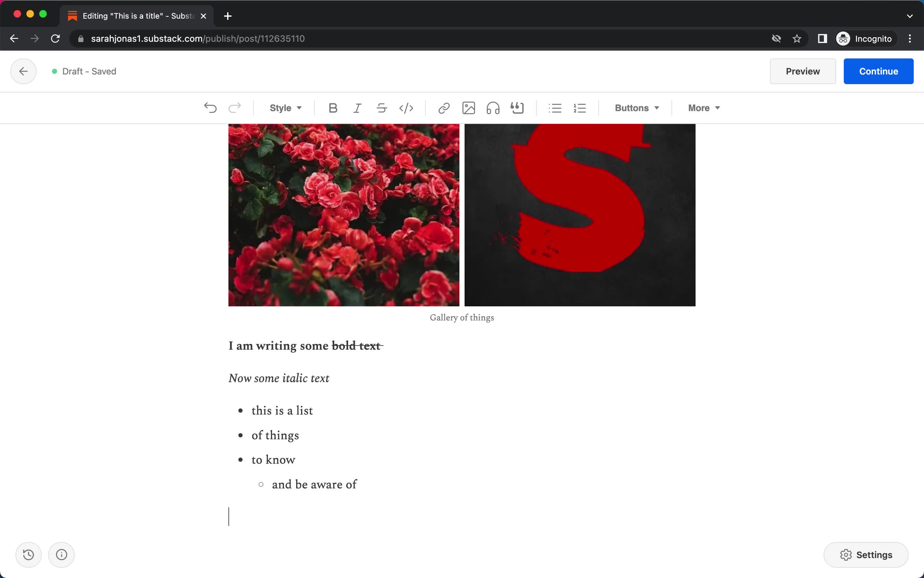Click the 'to know' bullet item
This screenshot has height=578, width=924.
[x=273, y=460]
